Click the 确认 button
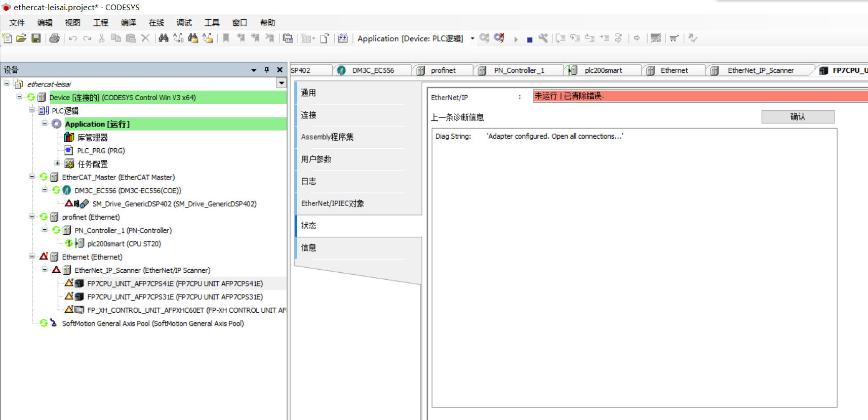The width and height of the screenshot is (868, 420). point(798,117)
